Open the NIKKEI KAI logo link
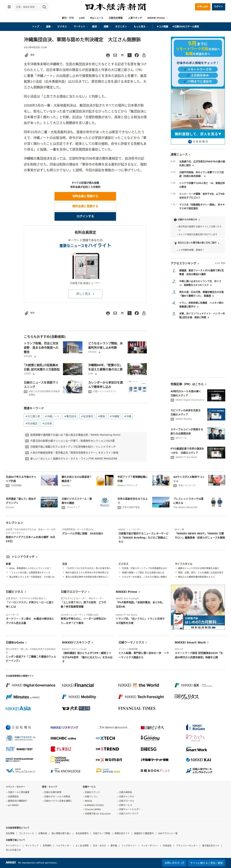 click(x=199, y=759)
